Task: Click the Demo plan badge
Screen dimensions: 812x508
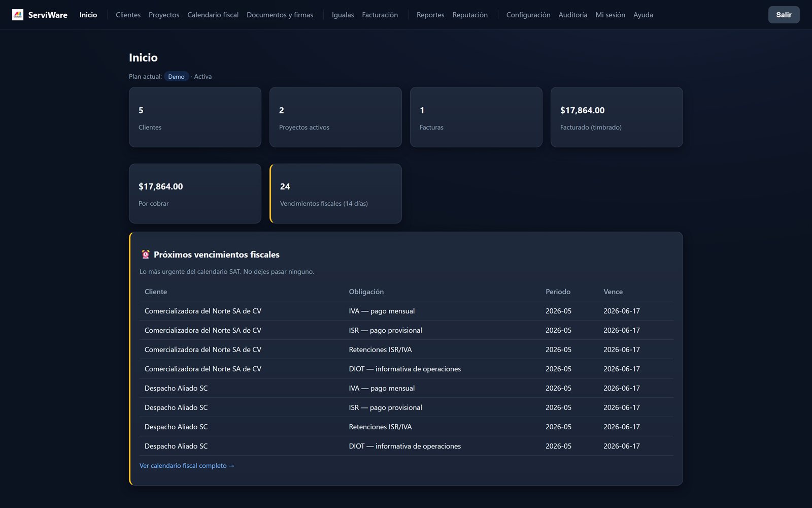Action: (x=176, y=77)
